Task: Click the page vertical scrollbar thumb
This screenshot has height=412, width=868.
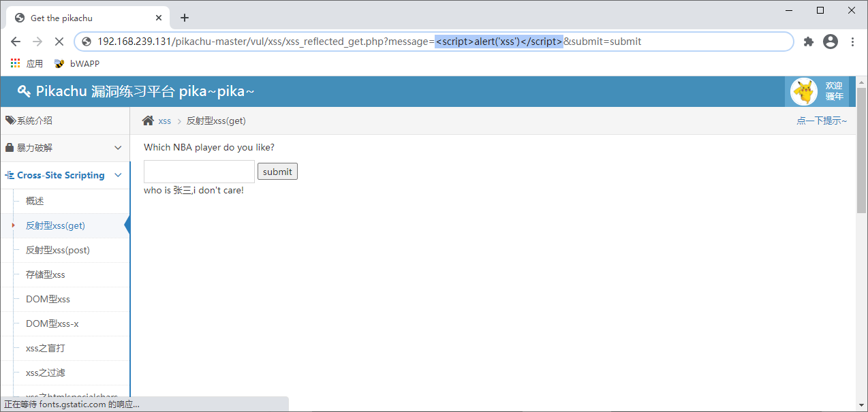Action: click(x=861, y=150)
